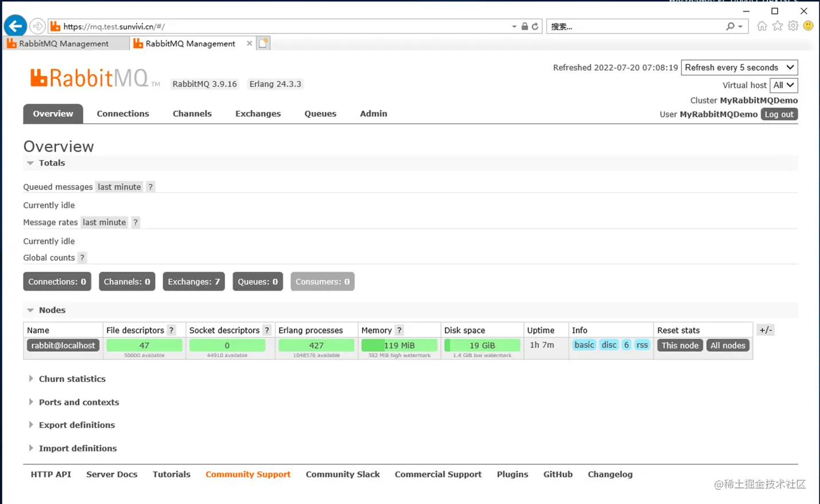Show help for File descriptors column
The image size is (820, 504).
(171, 331)
